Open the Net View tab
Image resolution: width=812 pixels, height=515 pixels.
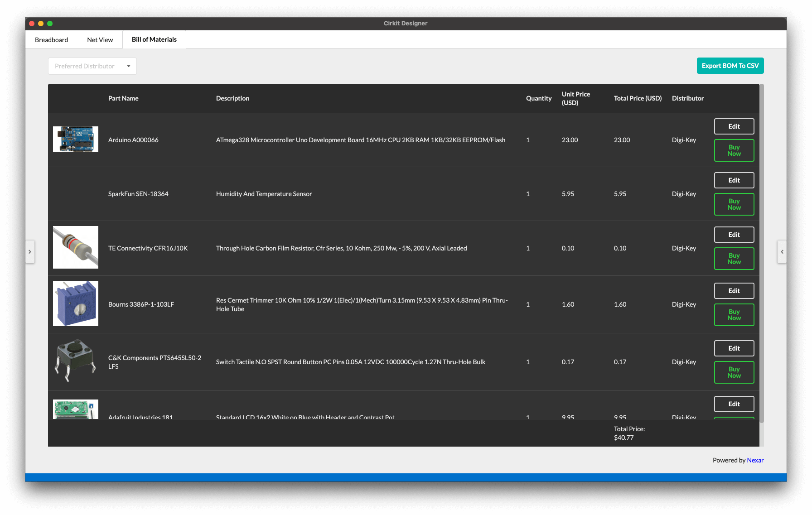click(x=100, y=40)
